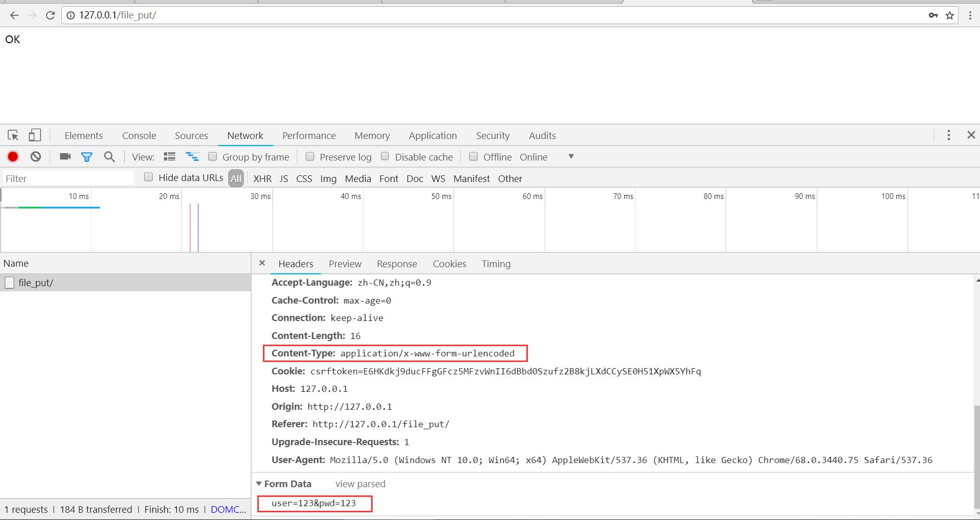The image size is (980, 520).
Task: Switch to the large request rows view icon
Action: (x=170, y=157)
